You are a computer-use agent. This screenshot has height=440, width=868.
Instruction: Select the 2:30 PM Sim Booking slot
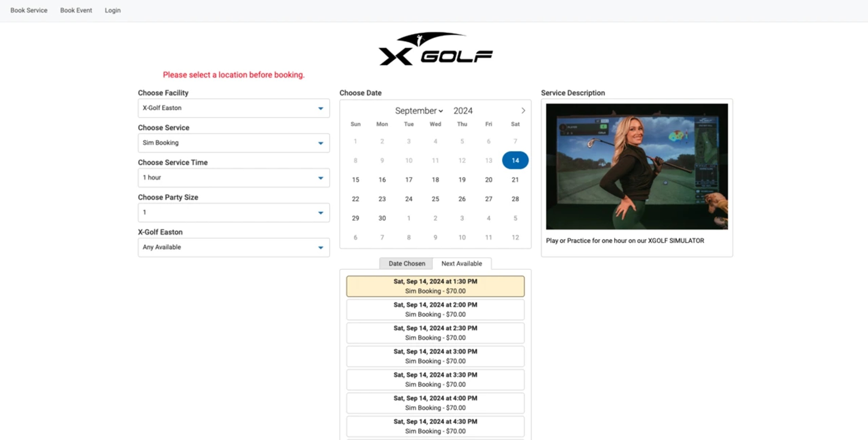(x=435, y=333)
